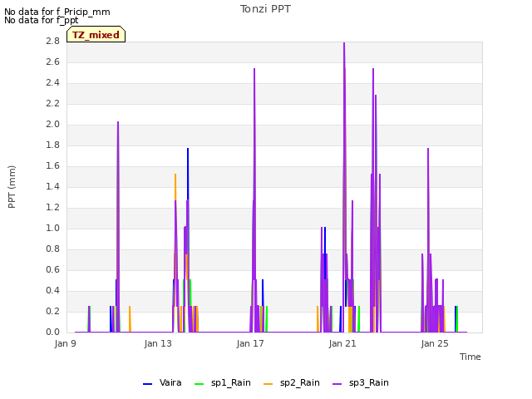The width and height of the screenshot is (532, 399).
Task: Click the 2.0 y-axis tick label
Action: 53,125
